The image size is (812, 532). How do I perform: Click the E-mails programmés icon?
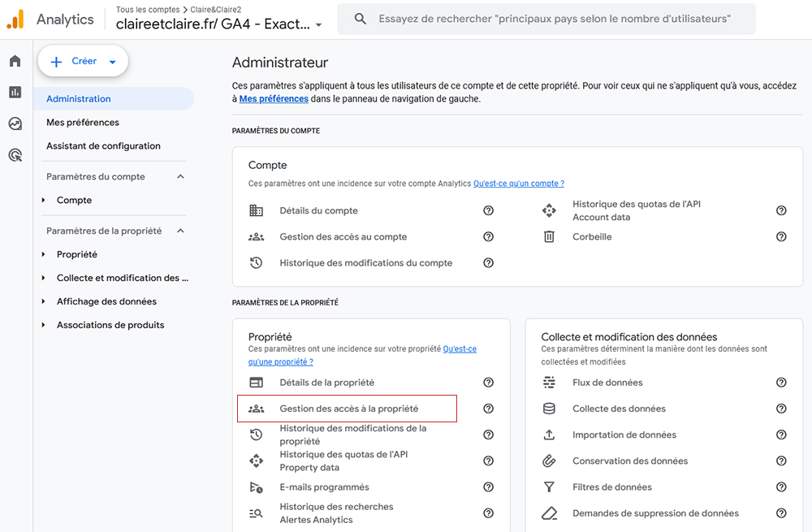tap(257, 487)
